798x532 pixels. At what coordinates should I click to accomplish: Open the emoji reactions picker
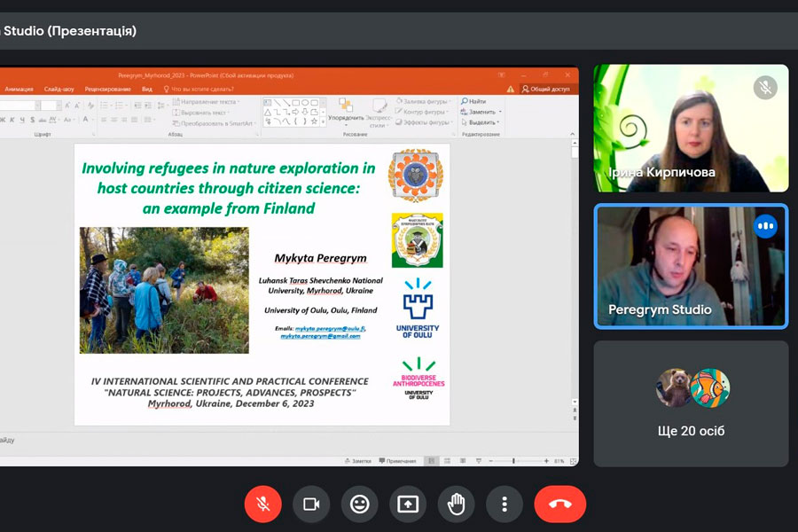point(359,505)
